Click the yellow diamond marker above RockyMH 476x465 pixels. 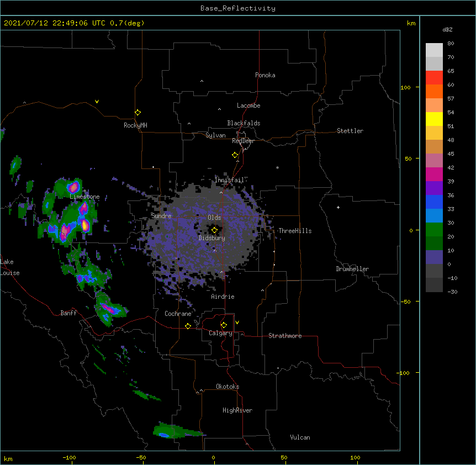138,113
